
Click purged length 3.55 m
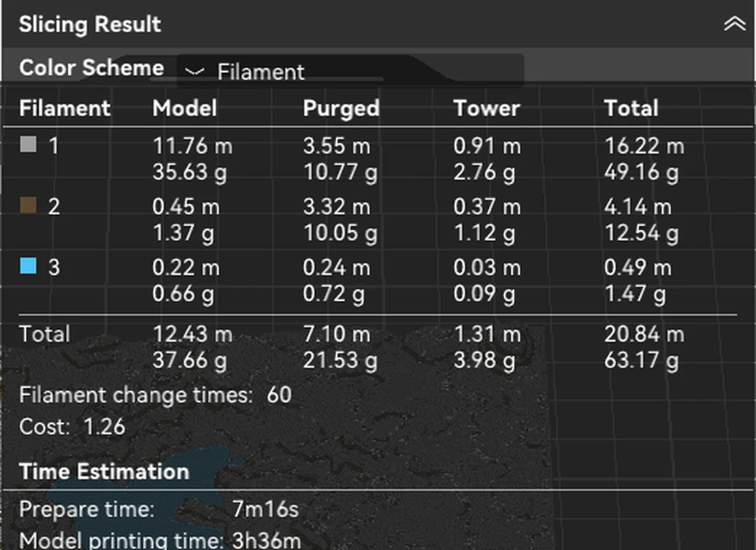[x=337, y=145]
